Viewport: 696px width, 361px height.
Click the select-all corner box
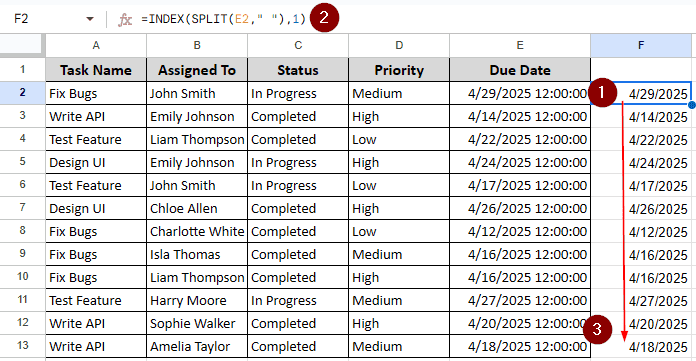tap(23, 45)
